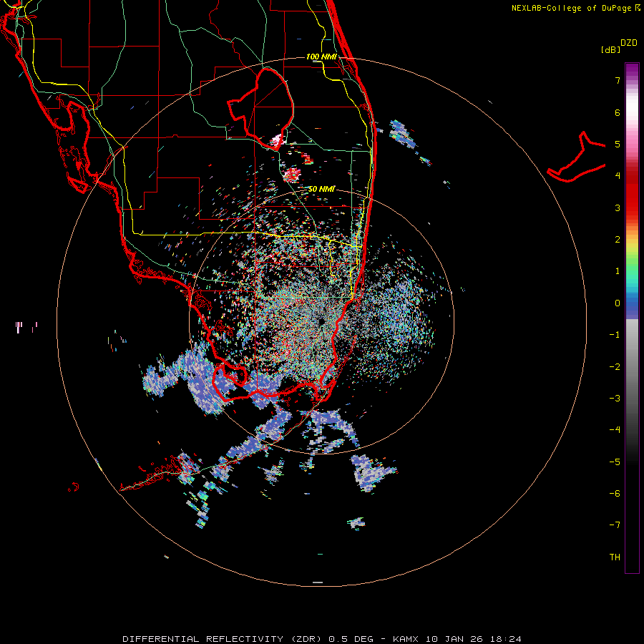Click the 100 NMI range ring label
Image resolution: width=644 pixels, height=644 pixels.
click(x=321, y=57)
